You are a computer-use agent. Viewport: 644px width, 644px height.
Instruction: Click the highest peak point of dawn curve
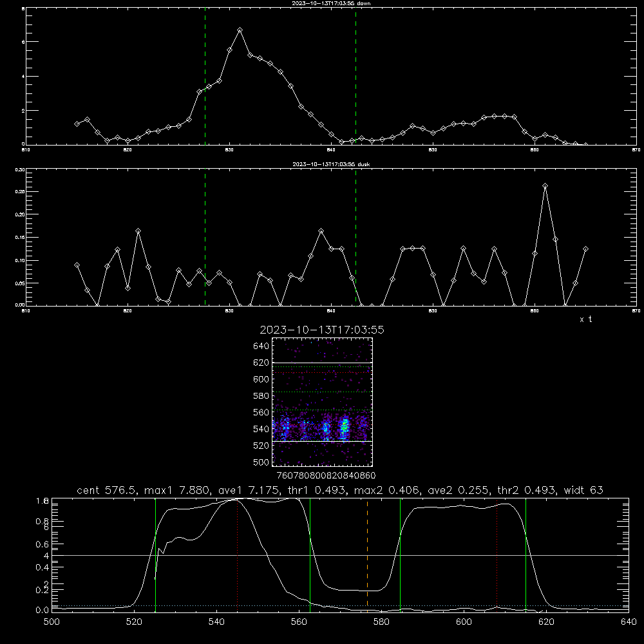pos(240,30)
